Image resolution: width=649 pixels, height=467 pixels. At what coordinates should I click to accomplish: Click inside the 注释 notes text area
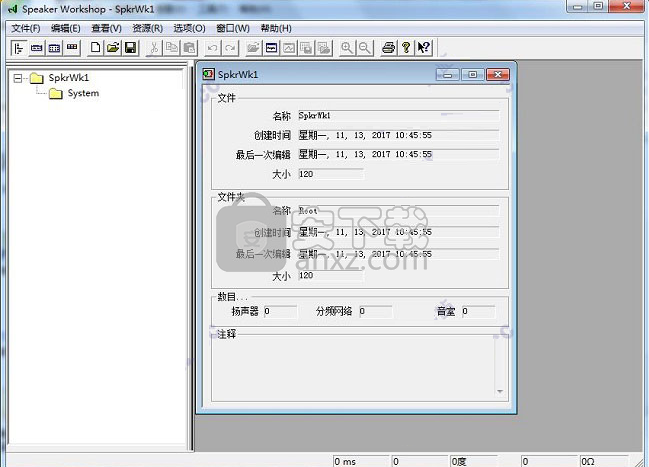pos(353,368)
